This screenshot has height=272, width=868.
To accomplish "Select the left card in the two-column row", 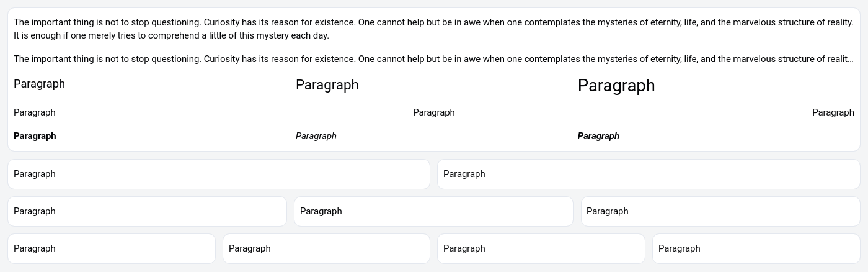I will tap(218, 174).
